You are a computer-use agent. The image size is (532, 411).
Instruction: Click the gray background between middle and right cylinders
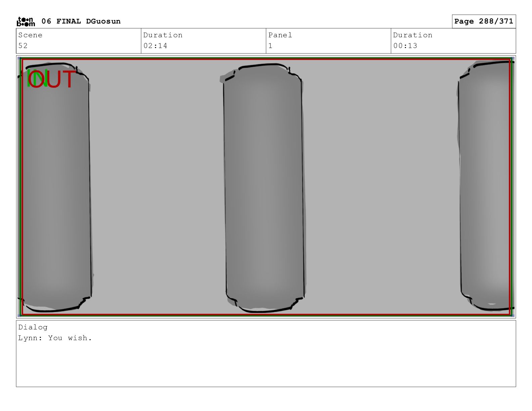[x=381, y=188]
